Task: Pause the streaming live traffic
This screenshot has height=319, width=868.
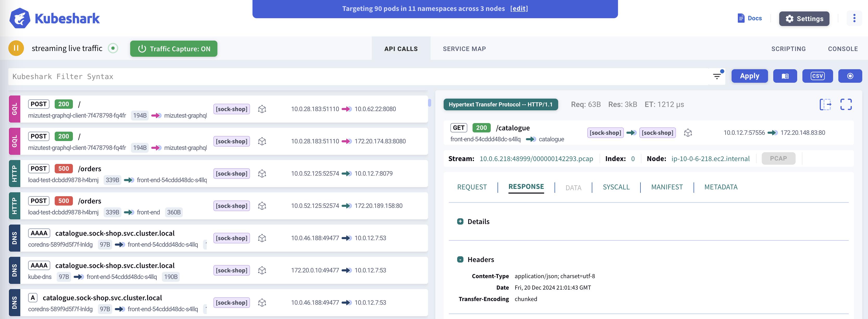Action: [x=16, y=48]
